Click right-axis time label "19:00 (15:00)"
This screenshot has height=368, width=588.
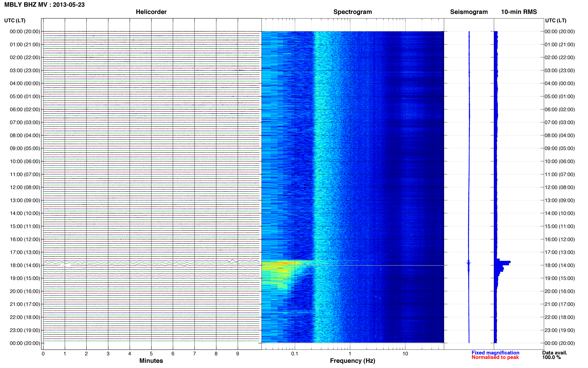tap(560, 278)
